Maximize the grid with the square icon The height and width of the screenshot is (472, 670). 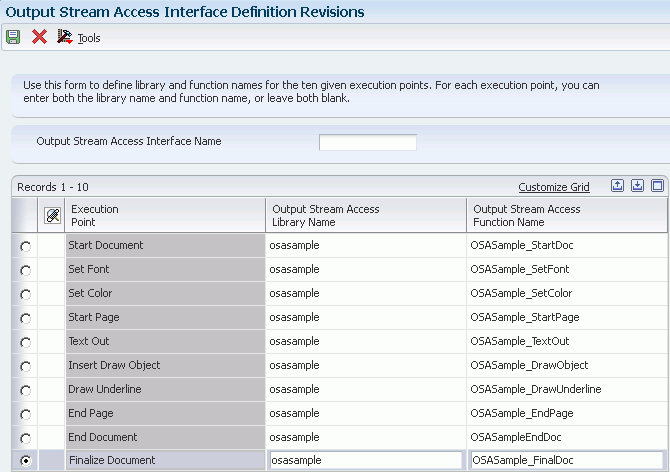[x=657, y=186]
